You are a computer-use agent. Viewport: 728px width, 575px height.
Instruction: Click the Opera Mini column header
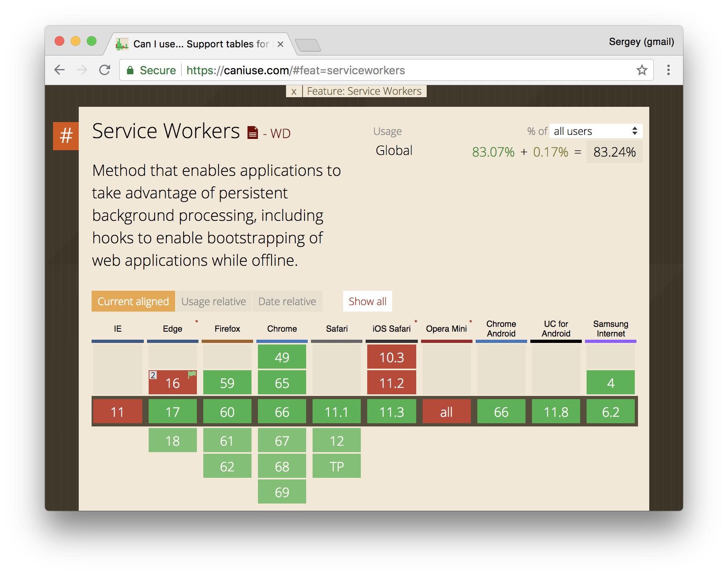pos(446,328)
